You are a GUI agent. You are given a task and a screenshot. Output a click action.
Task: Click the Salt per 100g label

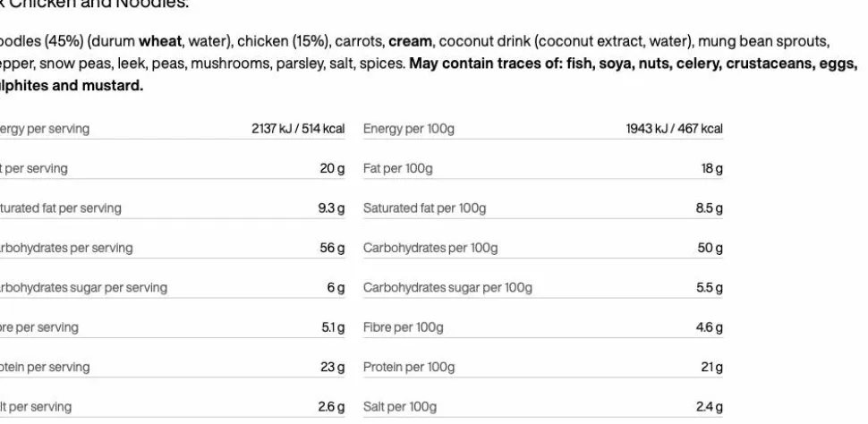[400, 407]
